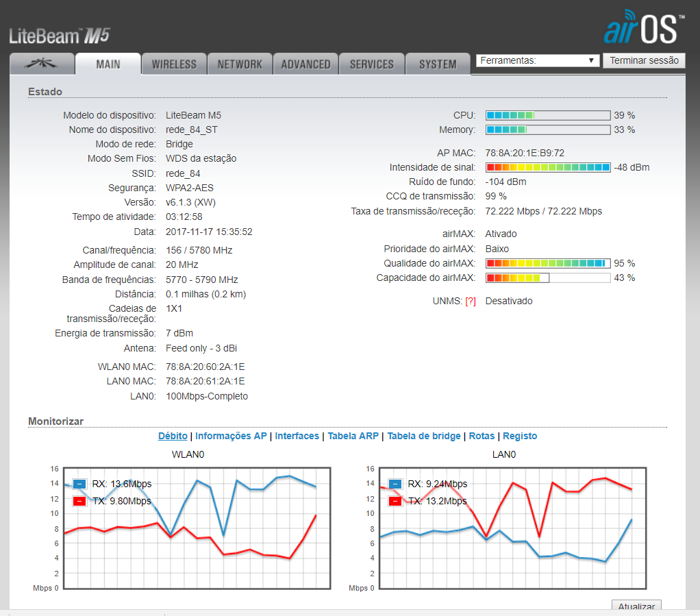The height and width of the screenshot is (616, 700).
Task: Click airMAX priority value Baixo
Action: 497,249
